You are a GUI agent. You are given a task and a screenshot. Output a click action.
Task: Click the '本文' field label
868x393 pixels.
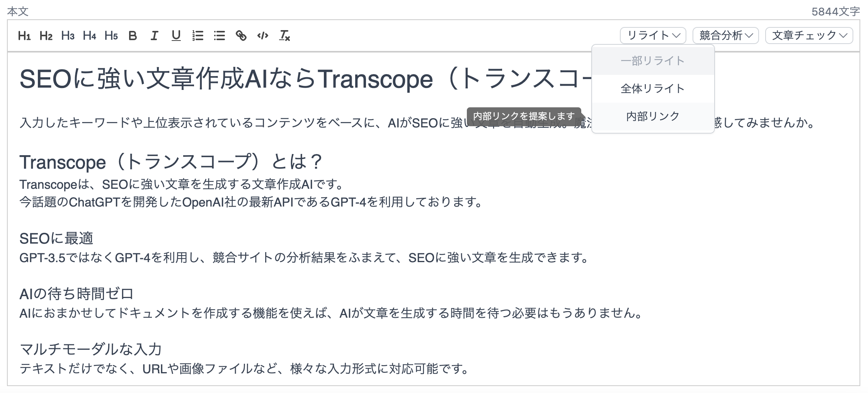(x=18, y=12)
